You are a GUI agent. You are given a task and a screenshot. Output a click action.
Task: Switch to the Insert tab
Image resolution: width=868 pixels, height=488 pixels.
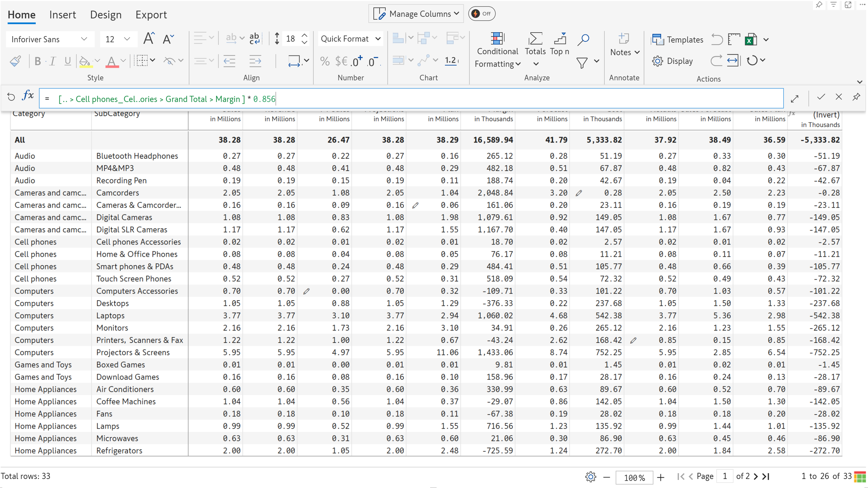[63, 15]
